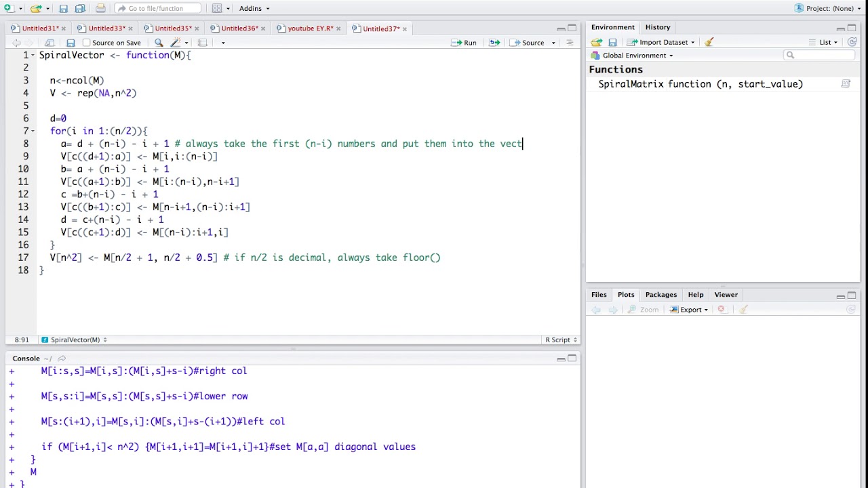Image resolution: width=868 pixels, height=488 pixels.
Task: Save current document from main toolbar
Action: (63, 8)
